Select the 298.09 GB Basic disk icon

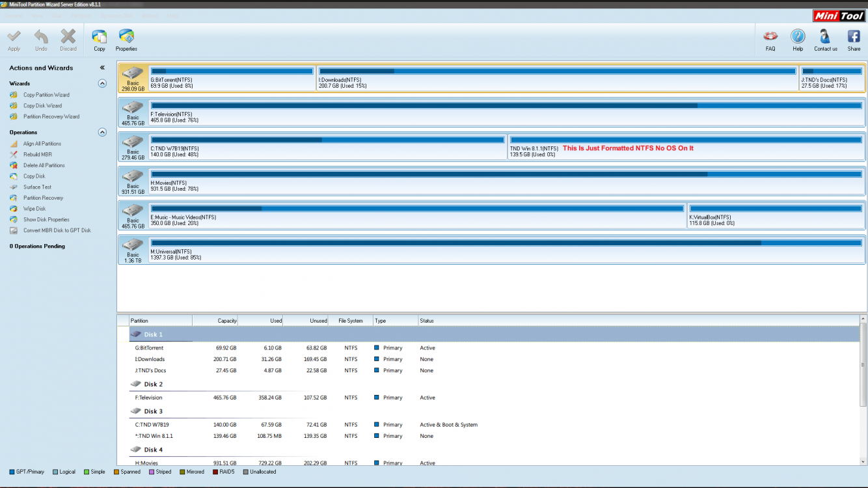point(133,78)
